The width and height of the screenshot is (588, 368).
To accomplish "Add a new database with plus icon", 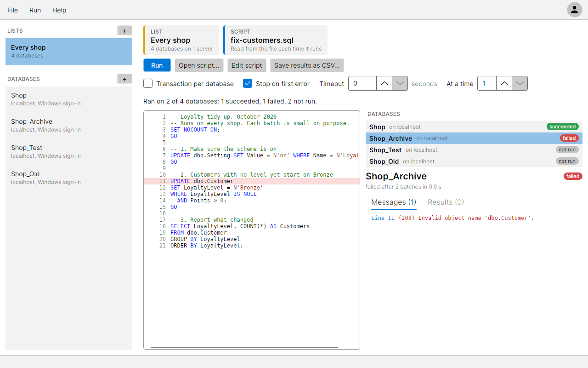I will [x=124, y=79].
